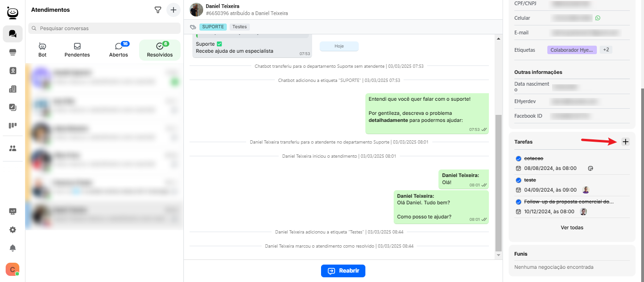The image size is (644, 282).
Task: Expand task list with "Ver todas"
Action: 572,227
